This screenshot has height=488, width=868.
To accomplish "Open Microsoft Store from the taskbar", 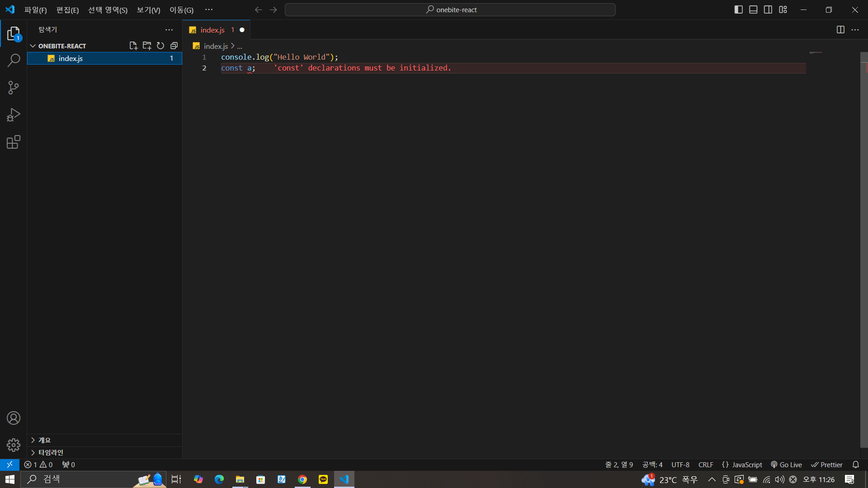I will point(261,479).
